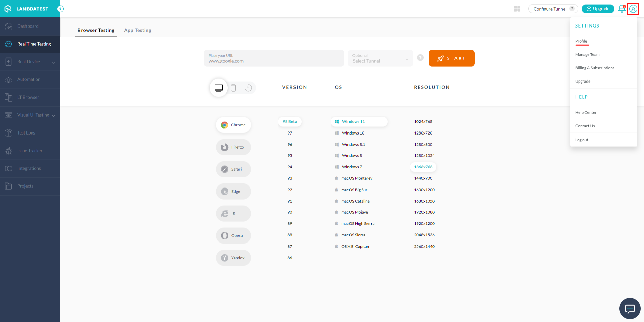This screenshot has width=644, height=322.
Task: Click the notification bell icon
Action: [x=621, y=9]
